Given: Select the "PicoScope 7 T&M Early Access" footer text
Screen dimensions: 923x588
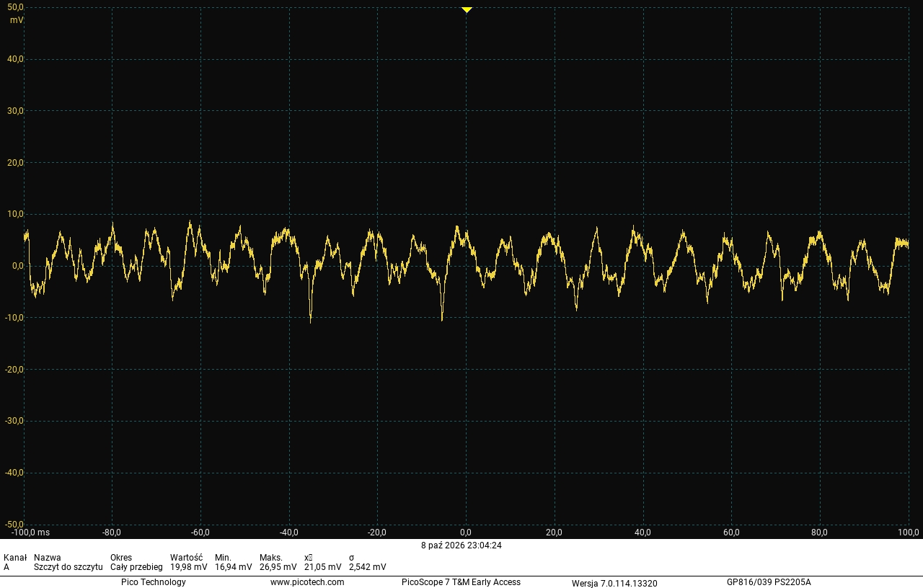Looking at the screenshot, I should 461,582.
